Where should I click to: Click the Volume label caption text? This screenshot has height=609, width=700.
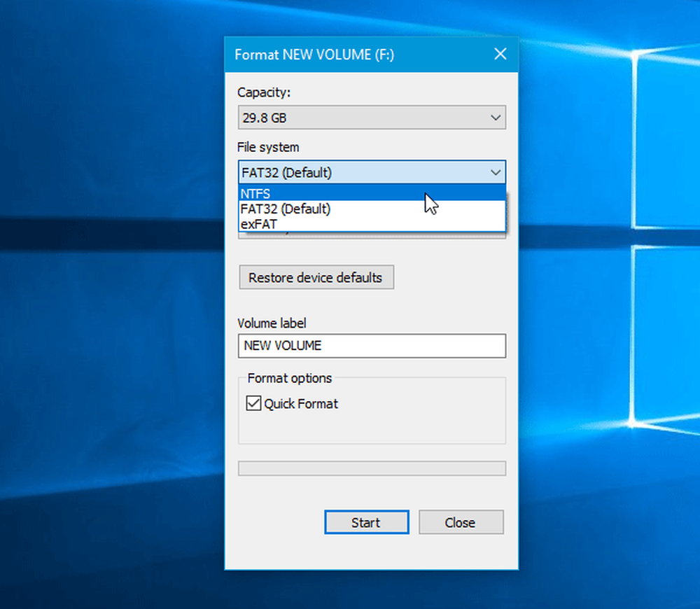[272, 323]
